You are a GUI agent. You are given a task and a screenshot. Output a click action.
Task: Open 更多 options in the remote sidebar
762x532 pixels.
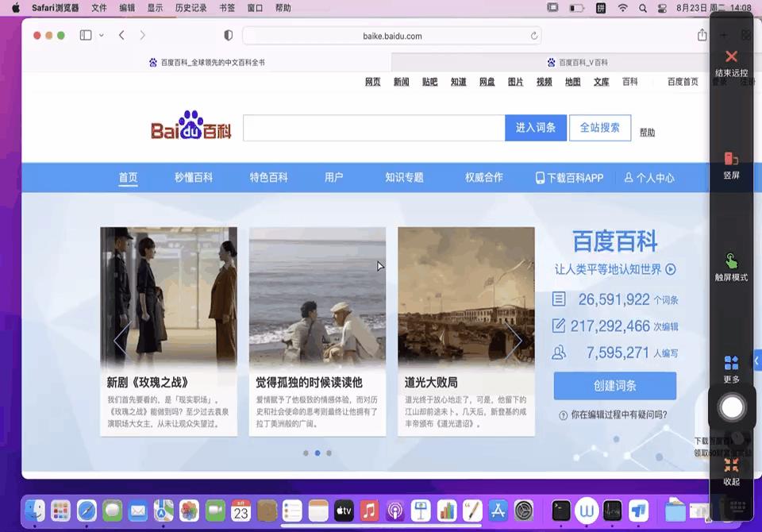[x=730, y=365]
